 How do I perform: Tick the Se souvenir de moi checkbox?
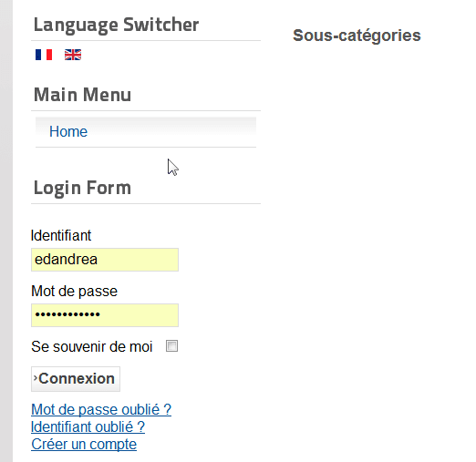pos(171,346)
